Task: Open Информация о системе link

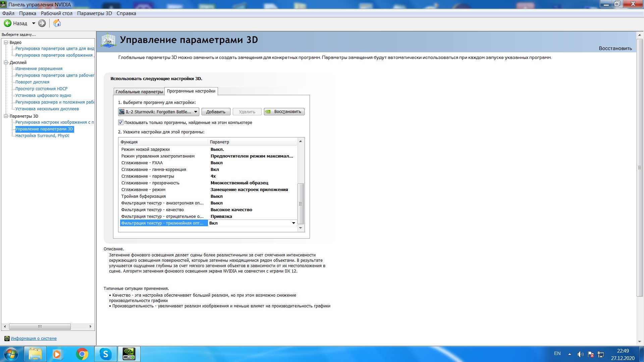Action: 34,338
